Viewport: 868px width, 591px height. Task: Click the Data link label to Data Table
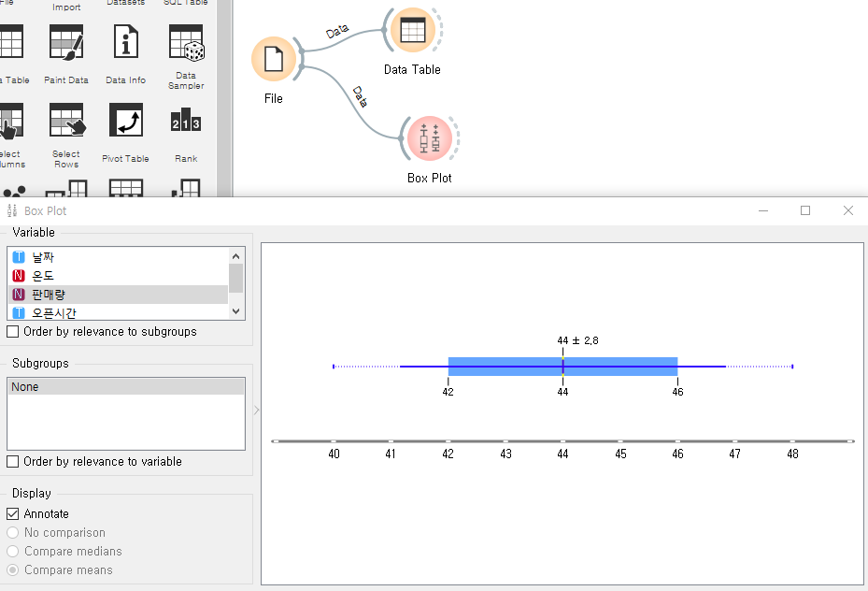click(x=337, y=31)
